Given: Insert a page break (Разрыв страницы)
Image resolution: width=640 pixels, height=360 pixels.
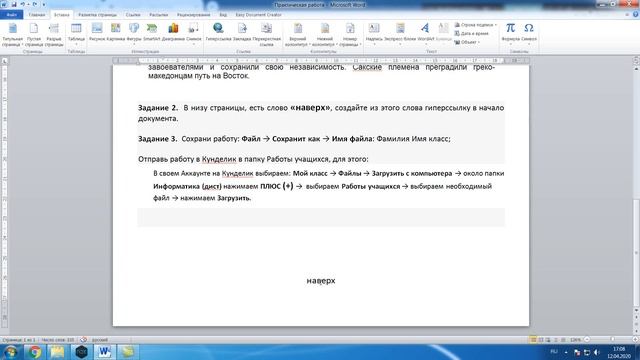Looking at the screenshot, I should (54, 35).
